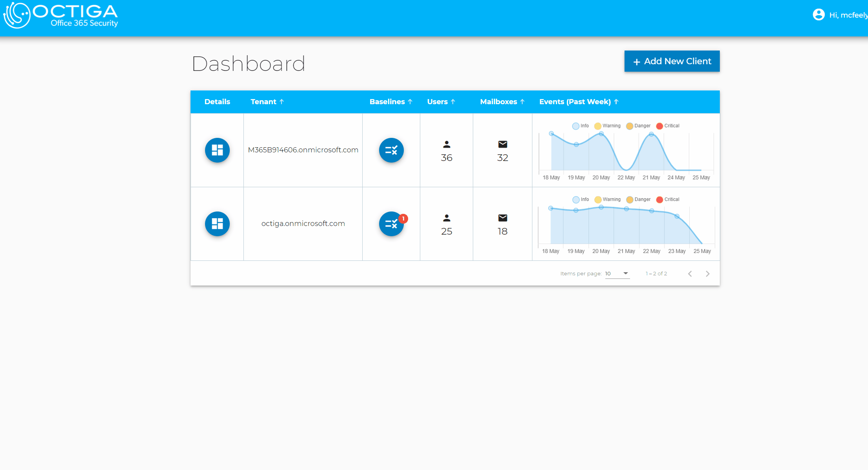This screenshot has width=868, height=470.
Task: Select the mailbox icon above the 32 count
Action: pos(502,144)
